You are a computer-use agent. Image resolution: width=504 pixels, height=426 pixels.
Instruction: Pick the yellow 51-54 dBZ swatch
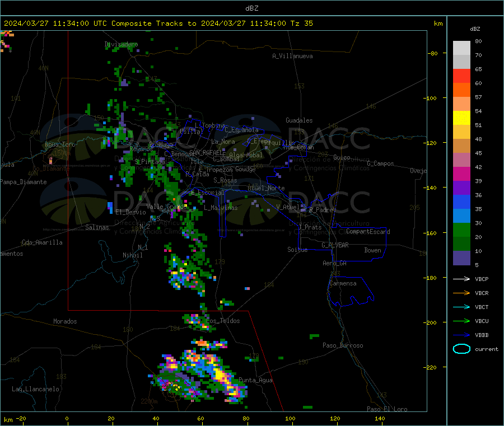461,118
